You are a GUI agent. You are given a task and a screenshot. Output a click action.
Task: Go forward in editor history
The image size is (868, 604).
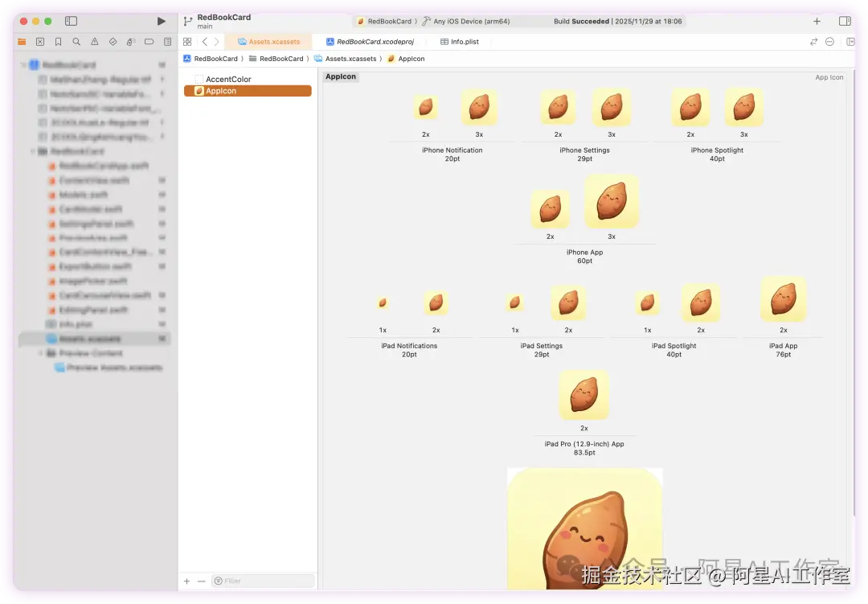pyautogui.click(x=216, y=42)
